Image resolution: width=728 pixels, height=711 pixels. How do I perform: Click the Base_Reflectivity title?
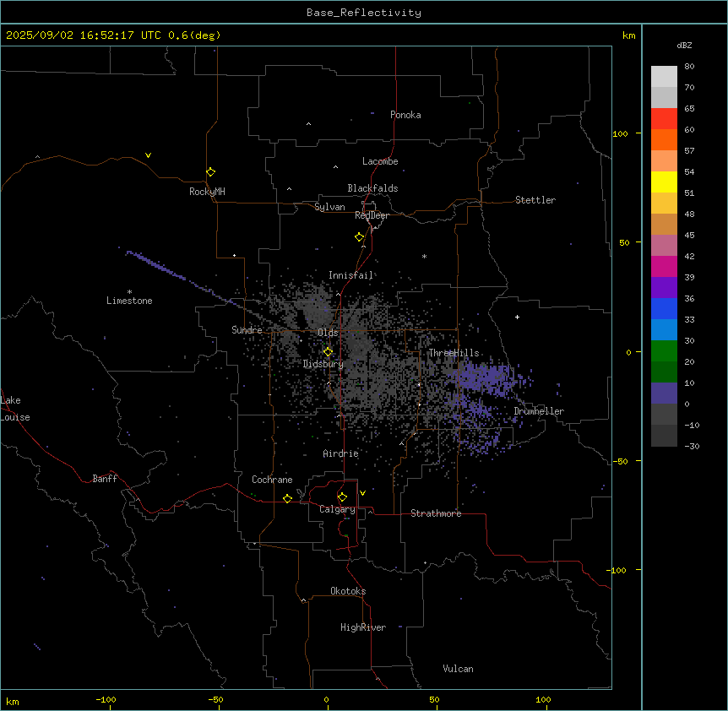(x=364, y=13)
